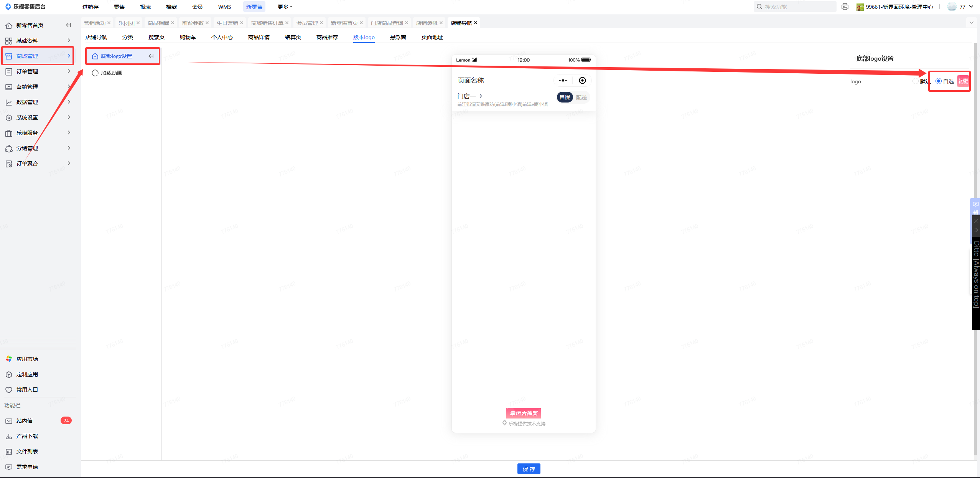The height and width of the screenshot is (478, 980).
Task: Collapse 底部logo设置 panel arrow icon
Action: point(151,56)
